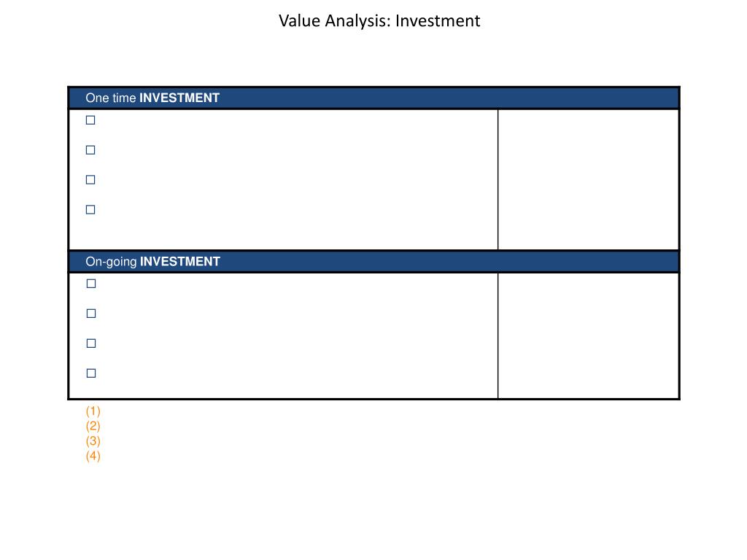This screenshot has width=747, height=560.
Task: Click the On-going INVESTMENT header bar
Action: coord(374,262)
